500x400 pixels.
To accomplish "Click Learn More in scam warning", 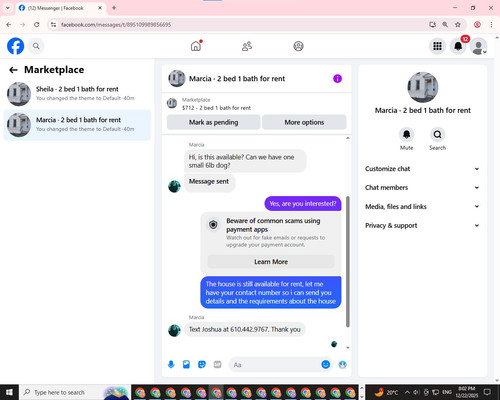I will pyautogui.click(x=271, y=262).
